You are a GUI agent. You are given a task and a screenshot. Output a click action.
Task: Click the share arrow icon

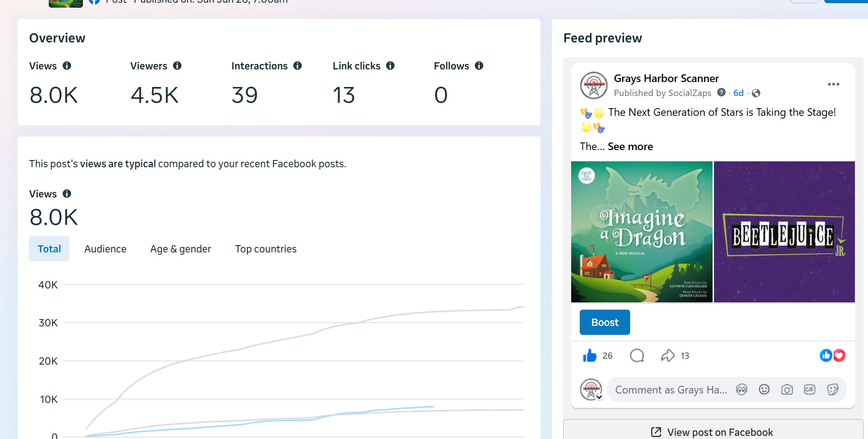(x=668, y=356)
